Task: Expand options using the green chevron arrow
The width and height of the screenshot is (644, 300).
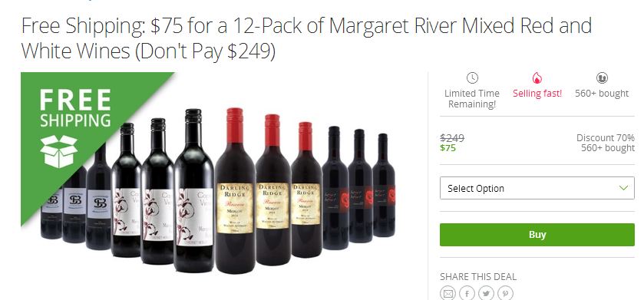Action: (623, 188)
